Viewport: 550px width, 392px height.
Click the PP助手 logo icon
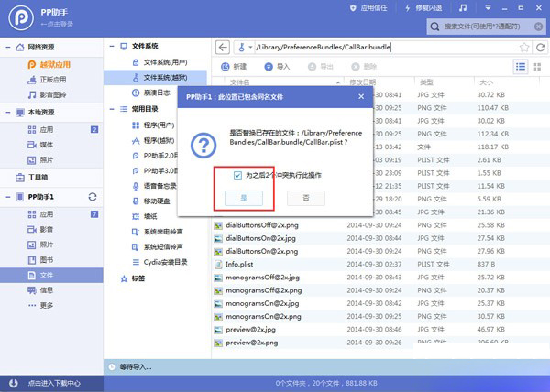tap(21, 18)
